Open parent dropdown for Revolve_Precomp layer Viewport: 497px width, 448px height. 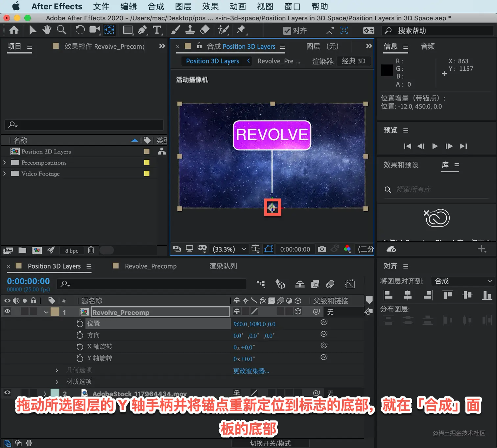[343, 312]
